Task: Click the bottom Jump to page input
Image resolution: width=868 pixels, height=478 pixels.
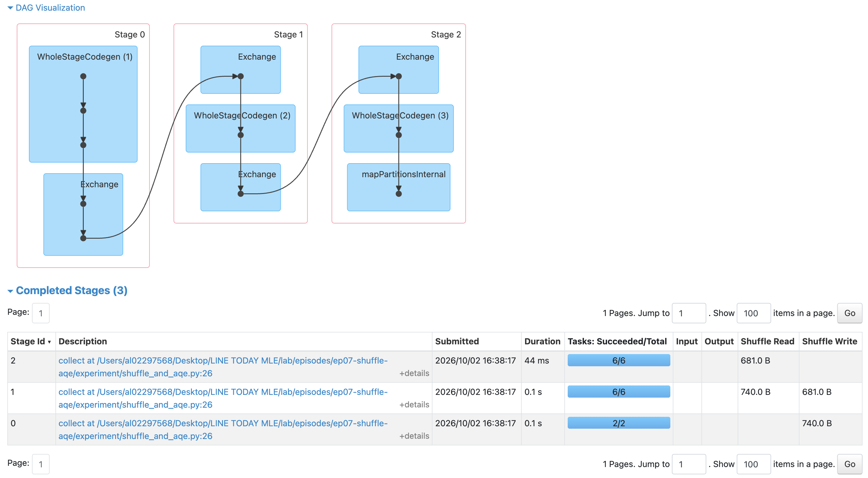Action: (689, 464)
